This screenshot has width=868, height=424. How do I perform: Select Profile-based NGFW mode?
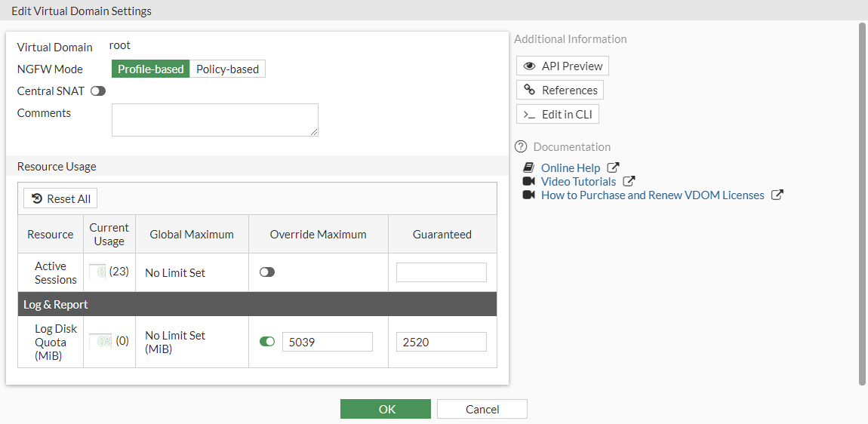(x=151, y=69)
